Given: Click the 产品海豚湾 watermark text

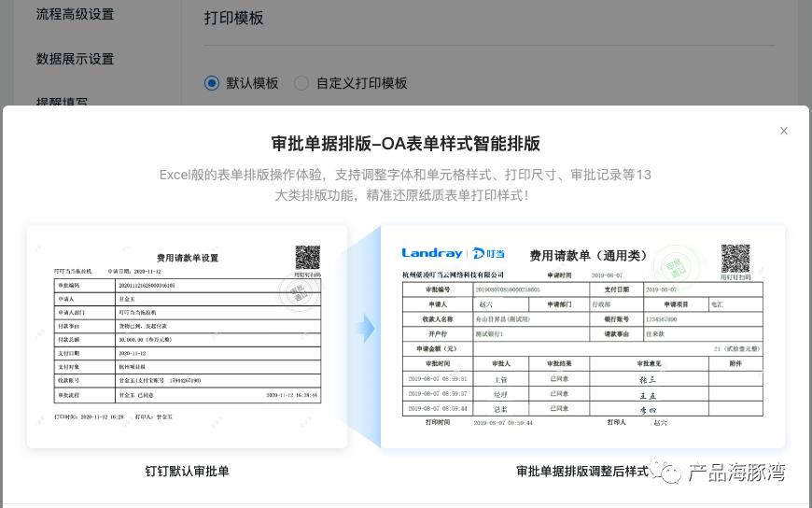Looking at the screenshot, I should point(736,473).
